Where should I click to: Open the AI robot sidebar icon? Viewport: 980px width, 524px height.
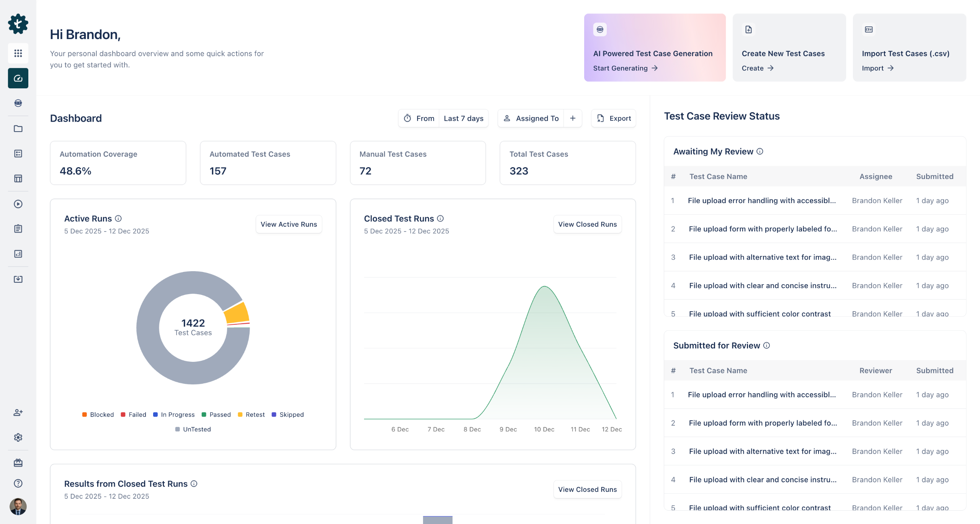(x=18, y=103)
